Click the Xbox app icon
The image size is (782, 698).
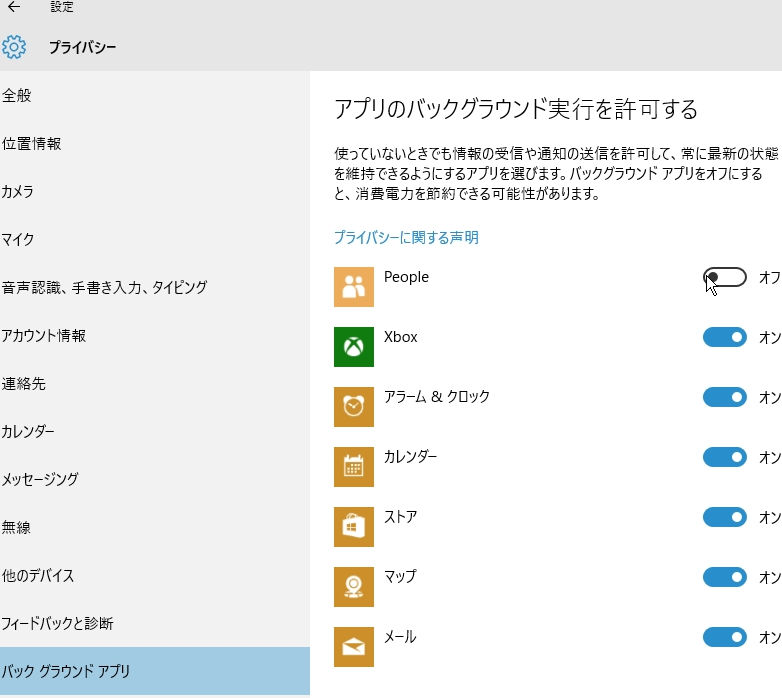(354, 347)
